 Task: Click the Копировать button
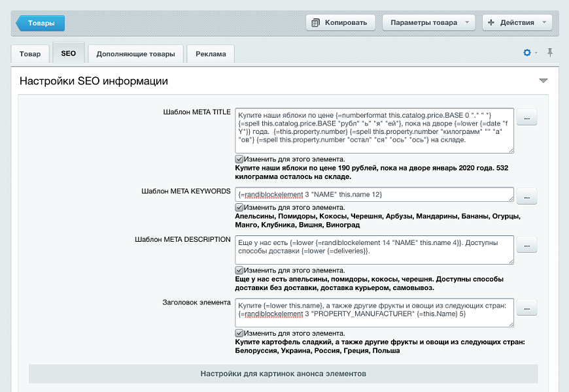coord(341,22)
